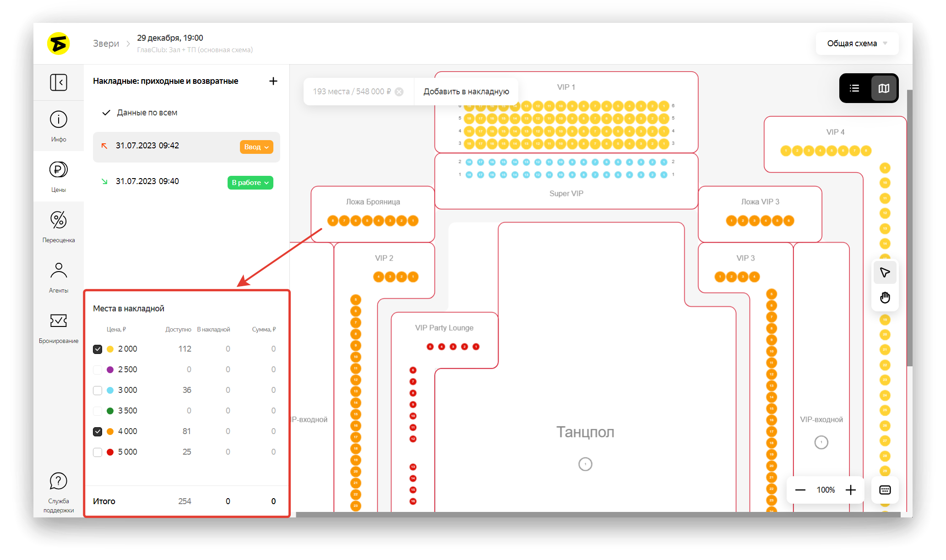
Task: Click 81 available count for 4 000
Action: pyautogui.click(x=186, y=432)
